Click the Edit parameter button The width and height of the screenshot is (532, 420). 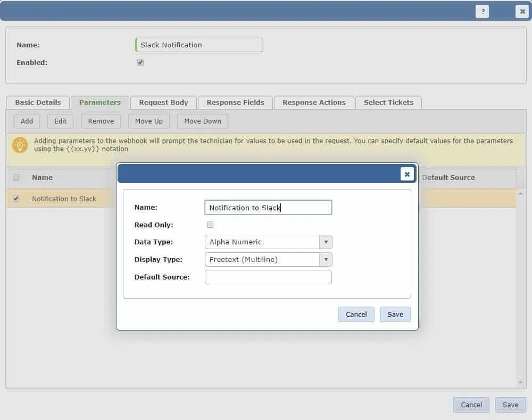[61, 121]
